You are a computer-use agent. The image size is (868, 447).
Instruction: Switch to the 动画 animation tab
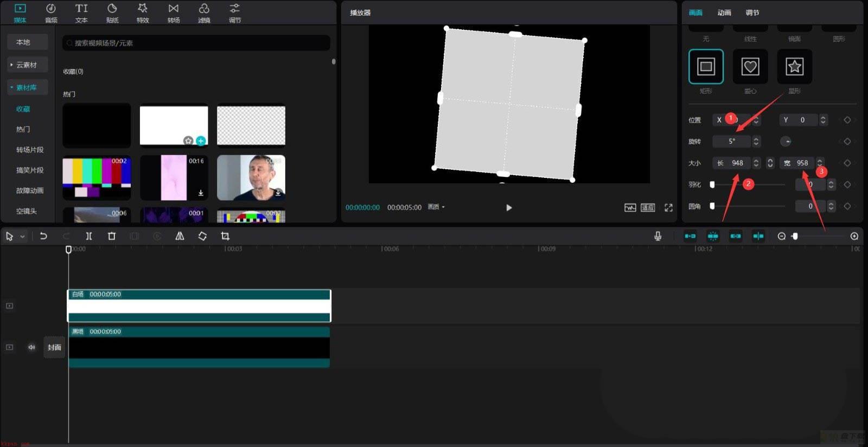point(724,12)
